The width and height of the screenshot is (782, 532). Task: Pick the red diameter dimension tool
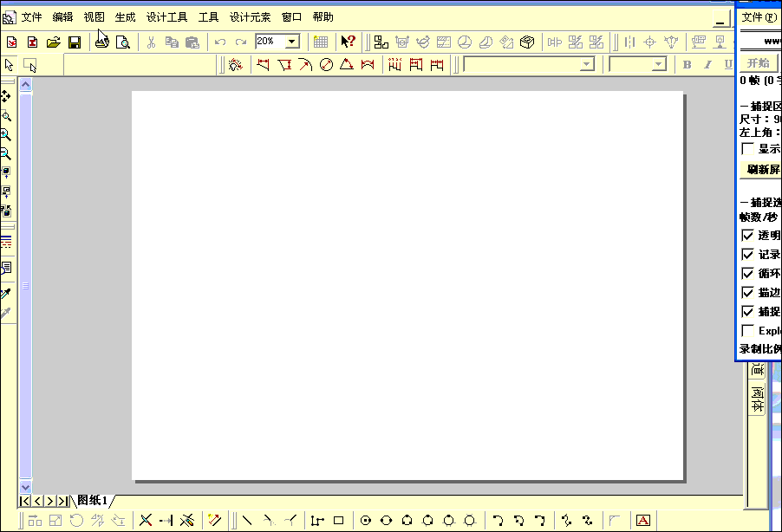point(326,65)
